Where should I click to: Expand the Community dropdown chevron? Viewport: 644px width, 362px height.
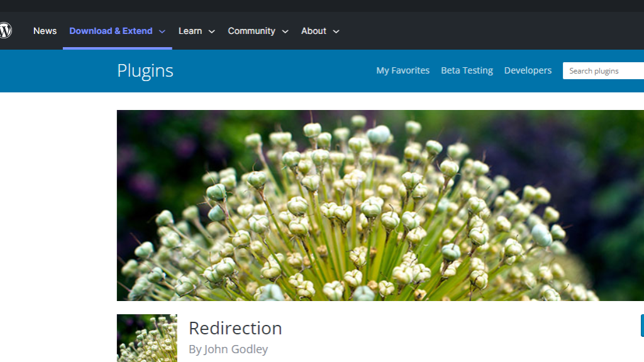(286, 31)
